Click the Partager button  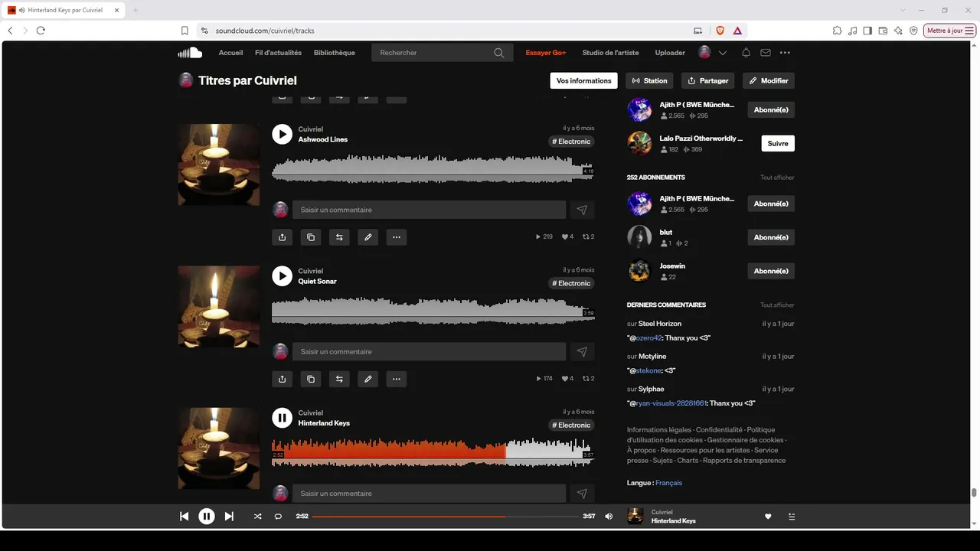coord(707,80)
